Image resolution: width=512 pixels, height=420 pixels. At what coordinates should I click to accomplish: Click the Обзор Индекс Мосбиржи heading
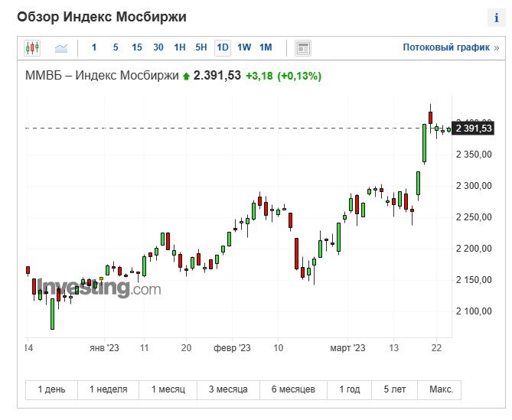point(102,17)
